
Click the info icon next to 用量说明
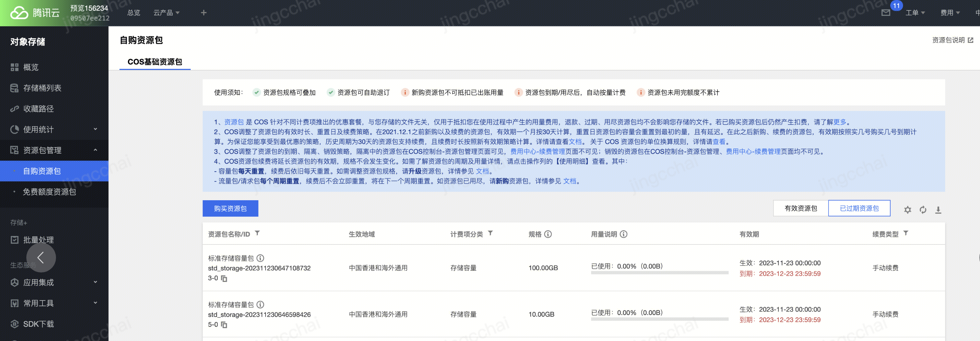point(624,234)
